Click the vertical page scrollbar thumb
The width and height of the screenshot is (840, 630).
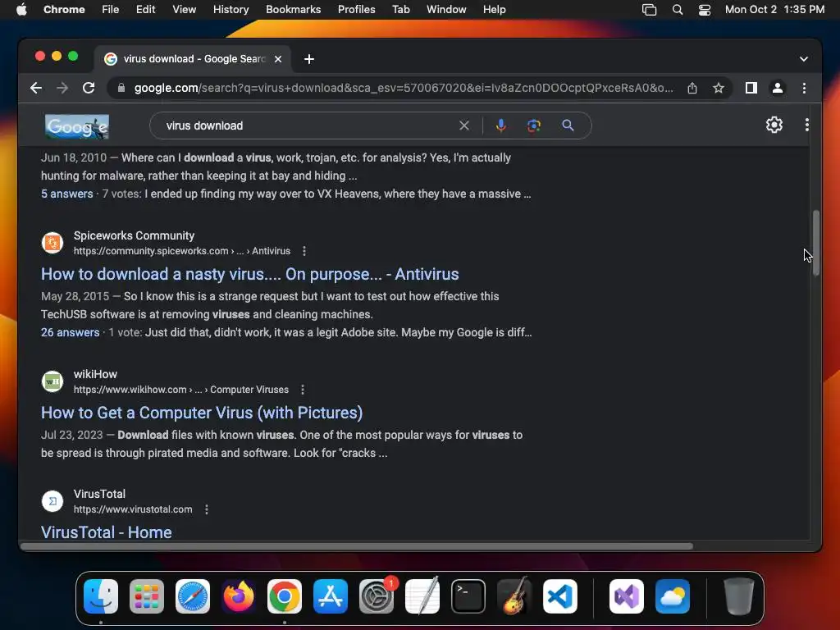click(816, 243)
